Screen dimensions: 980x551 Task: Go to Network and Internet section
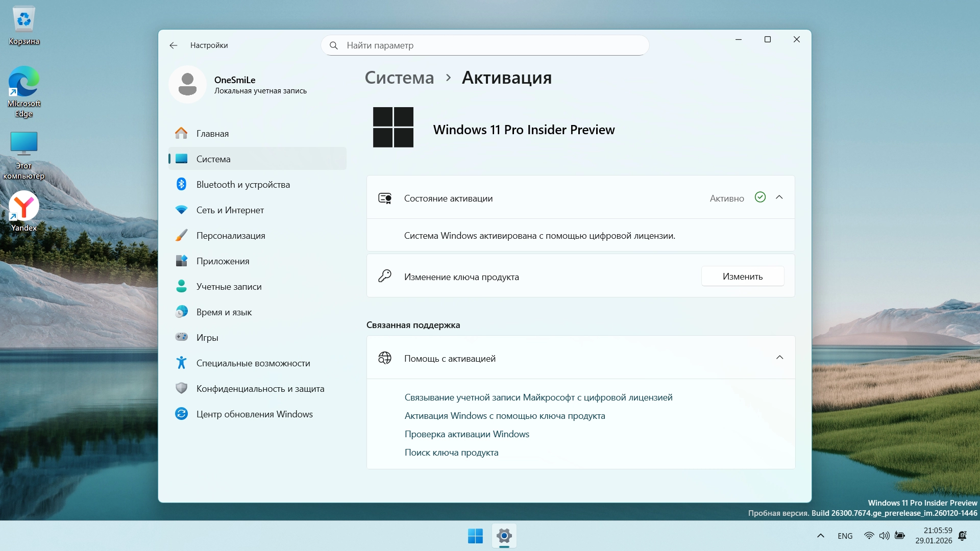pyautogui.click(x=230, y=210)
